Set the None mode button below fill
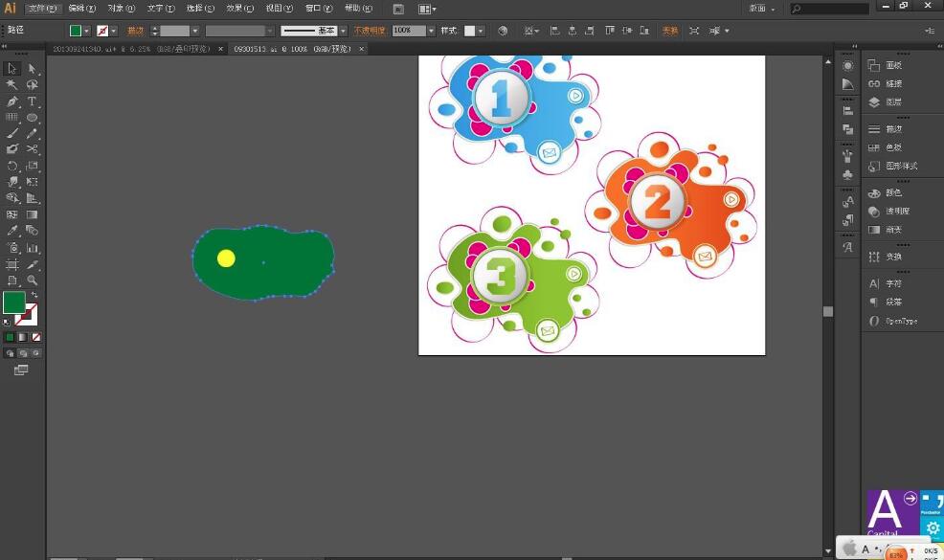This screenshot has height=560, width=944. pyautogui.click(x=36, y=337)
